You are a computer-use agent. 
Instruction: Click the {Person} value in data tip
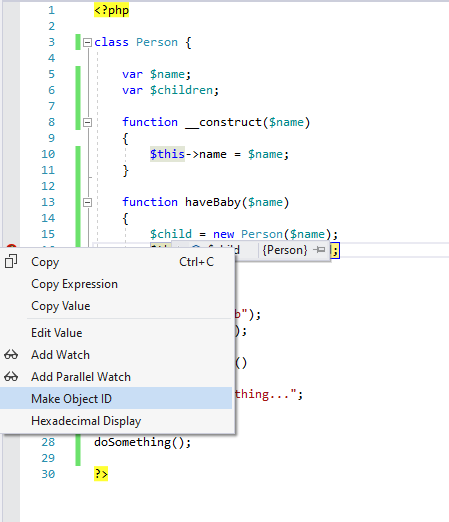tap(285, 250)
